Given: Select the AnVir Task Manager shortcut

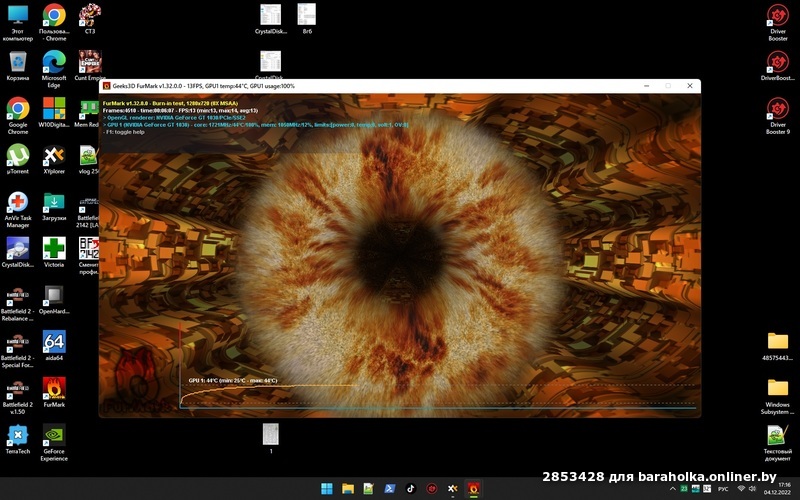Looking at the screenshot, I should coord(18,209).
